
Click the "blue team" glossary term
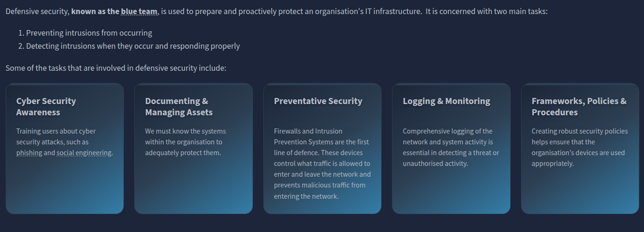(139, 11)
